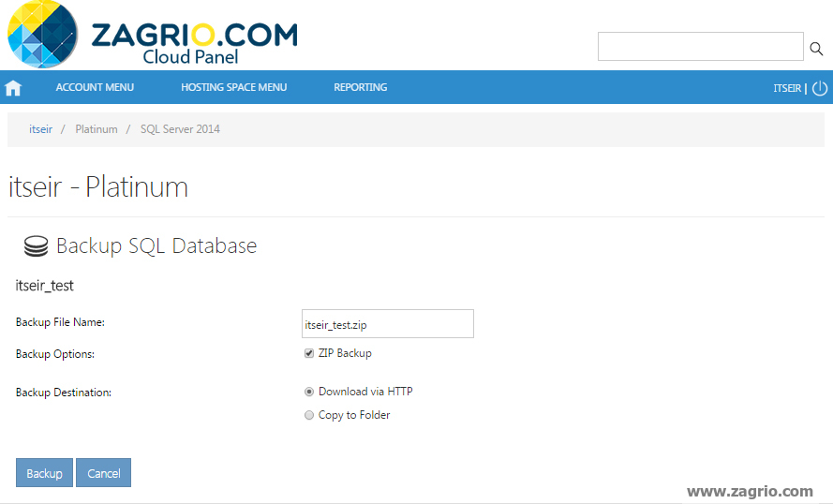Click the Cancel button
Image resolution: width=833 pixels, height=504 pixels.
[104, 473]
